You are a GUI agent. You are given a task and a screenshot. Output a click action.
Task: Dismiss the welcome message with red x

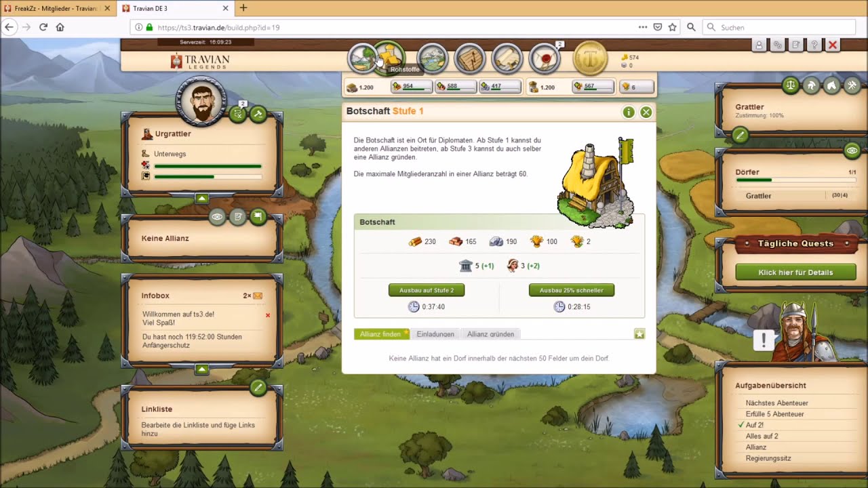[x=268, y=315]
